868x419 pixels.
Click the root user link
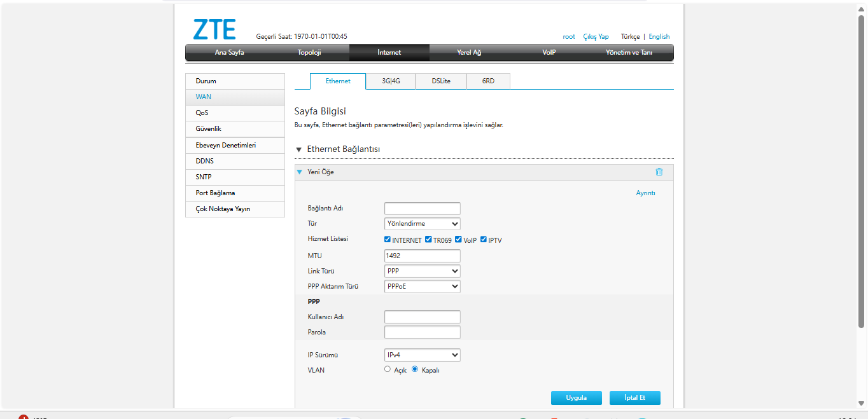pos(569,37)
